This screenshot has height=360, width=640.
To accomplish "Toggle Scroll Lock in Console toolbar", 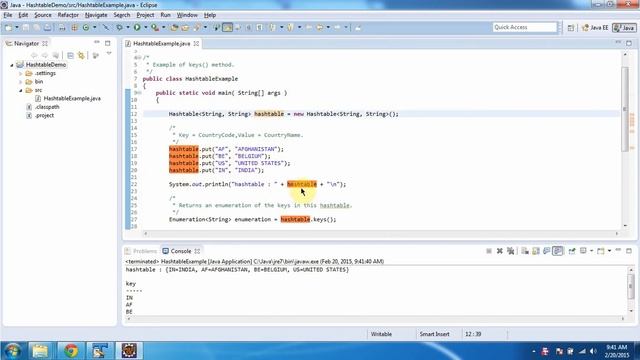I will pyautogui.click(x=536, y=251).
